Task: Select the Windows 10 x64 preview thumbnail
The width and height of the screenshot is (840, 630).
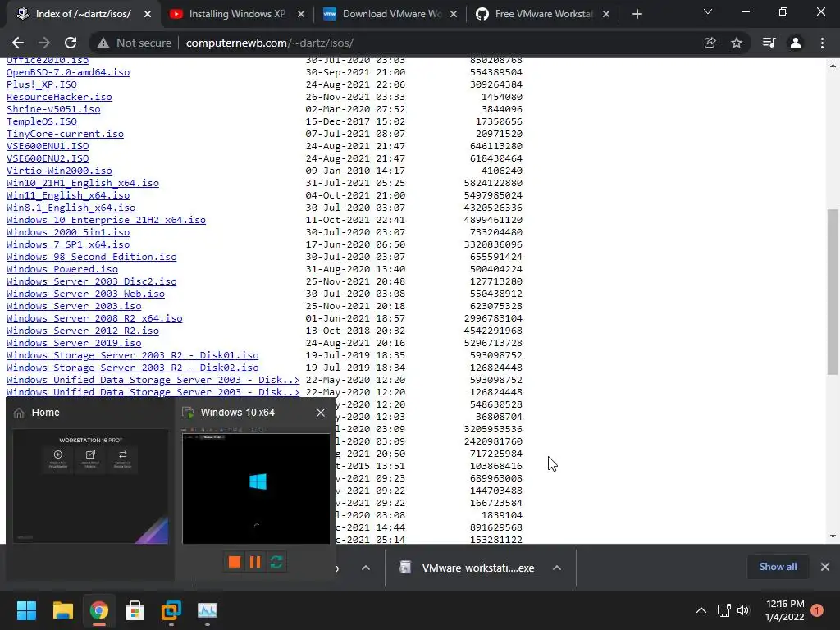Action: (x=256, y=488)
